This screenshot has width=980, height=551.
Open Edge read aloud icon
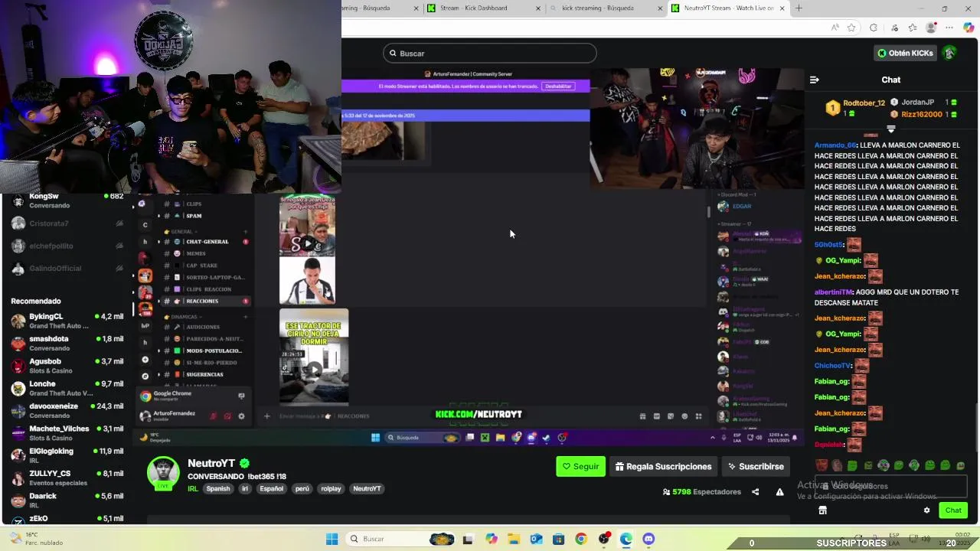coord(835,28)
